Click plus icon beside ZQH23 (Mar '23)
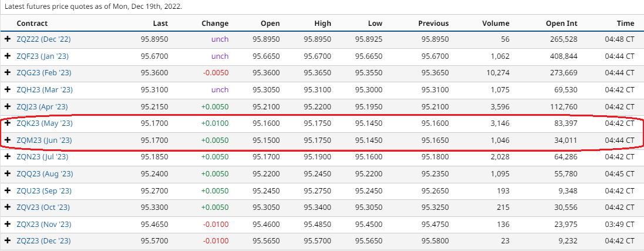Viewport: 644px width, 251px height. pyautogui.click(x=8, y=90)
